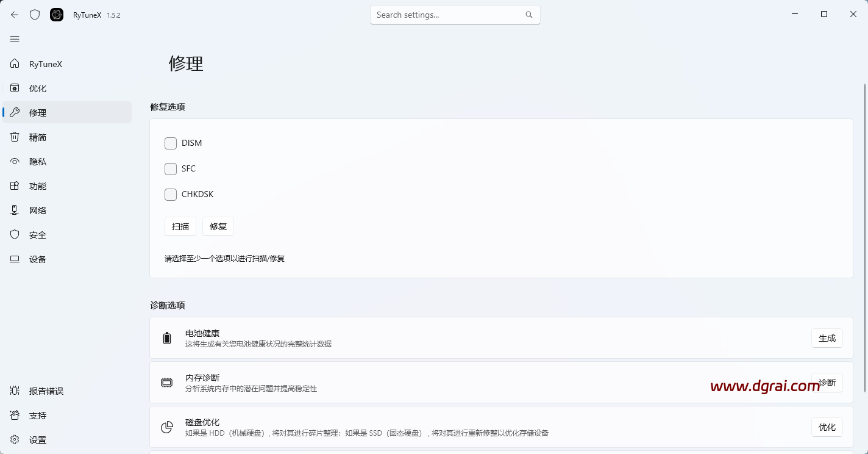Open the 网络 (Network) sidebar icon
This screenshot has height=454, width=868.
(15, 210)
